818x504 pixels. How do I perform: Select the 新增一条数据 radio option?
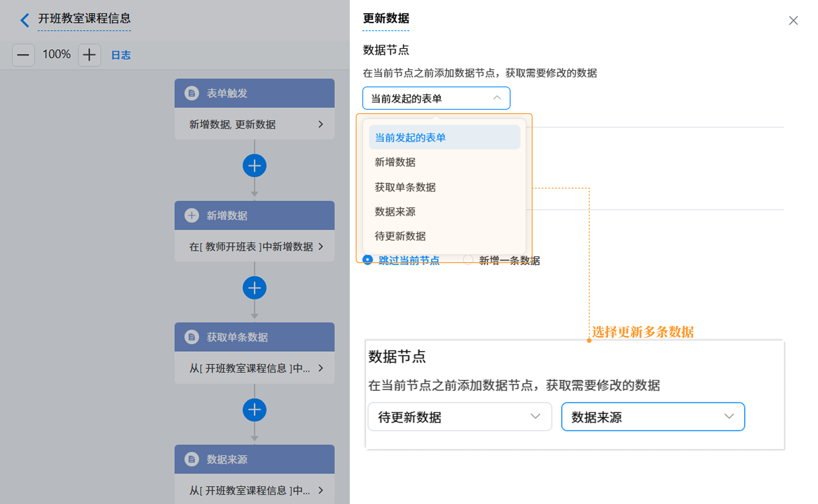pos(468,260)
